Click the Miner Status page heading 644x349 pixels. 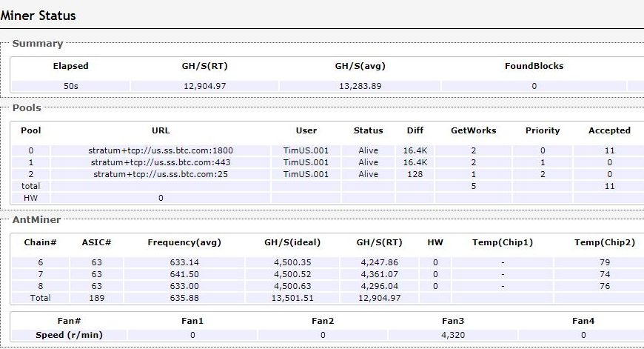click(38, 15)
